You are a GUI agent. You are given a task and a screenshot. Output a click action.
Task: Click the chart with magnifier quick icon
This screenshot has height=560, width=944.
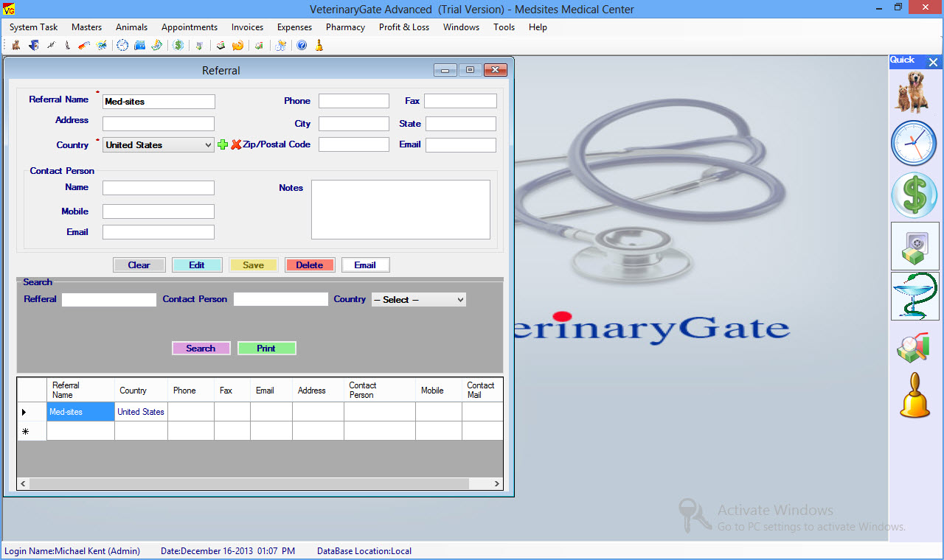coord(913,348)
